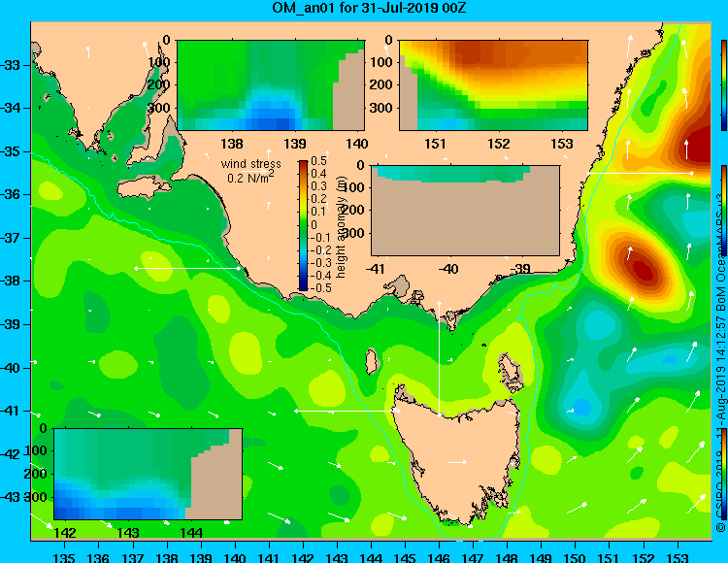Select longitude label 135 on the bottom axis
The width and height of the screenshot is (728, 563).
pyautogui.click(x=64, y=557)
